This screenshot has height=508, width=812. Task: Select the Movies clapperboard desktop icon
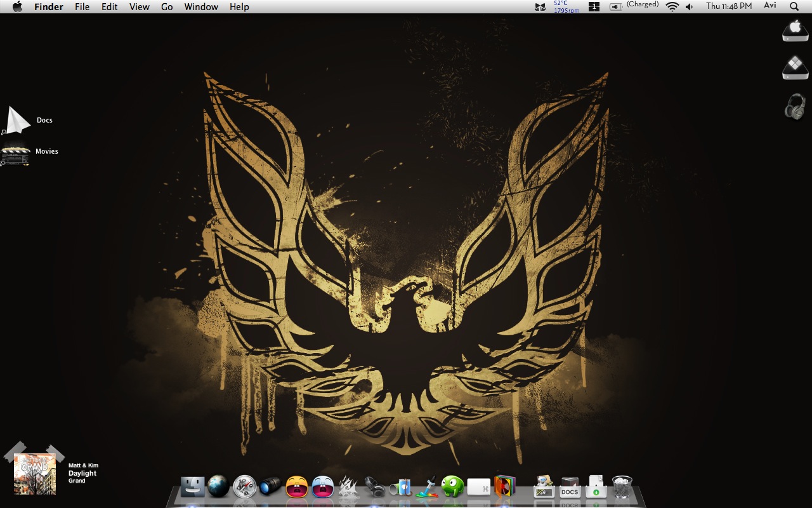pyautogui.click(x=15, y=156)
